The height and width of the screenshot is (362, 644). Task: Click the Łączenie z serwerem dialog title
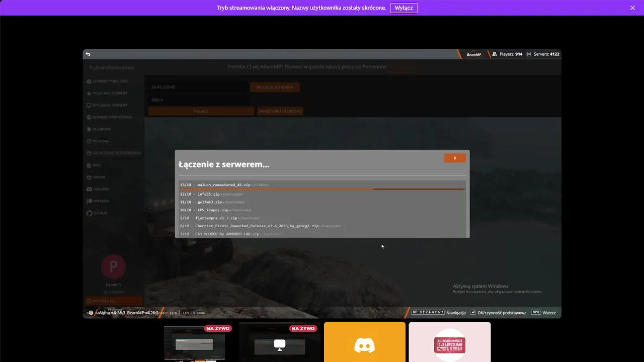click(x=224, y=164)
